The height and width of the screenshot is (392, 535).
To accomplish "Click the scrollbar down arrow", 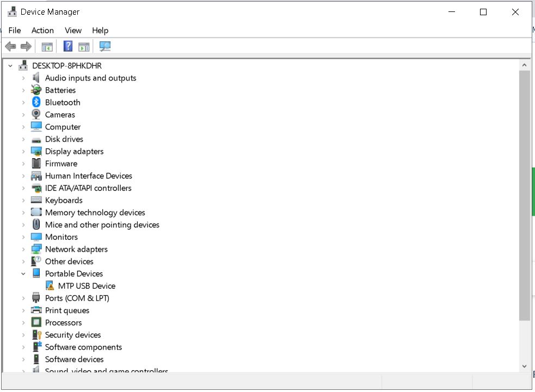I will 524,366.
